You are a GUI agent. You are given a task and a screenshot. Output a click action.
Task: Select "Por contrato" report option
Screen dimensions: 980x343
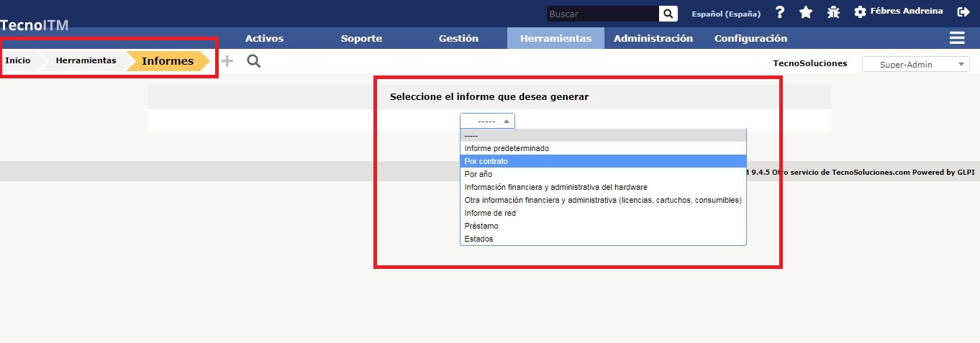486,161
